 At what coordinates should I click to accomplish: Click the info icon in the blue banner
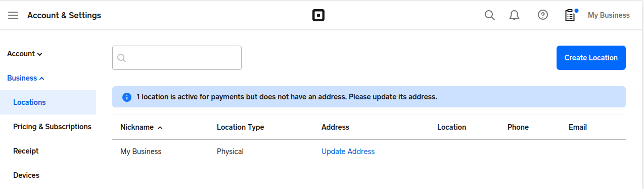click(x=127, y=97)
